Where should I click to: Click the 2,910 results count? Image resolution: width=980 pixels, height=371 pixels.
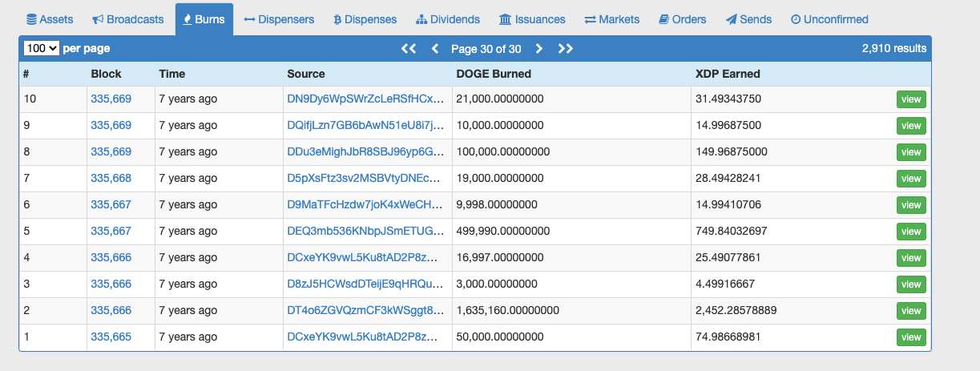point(894,49)
